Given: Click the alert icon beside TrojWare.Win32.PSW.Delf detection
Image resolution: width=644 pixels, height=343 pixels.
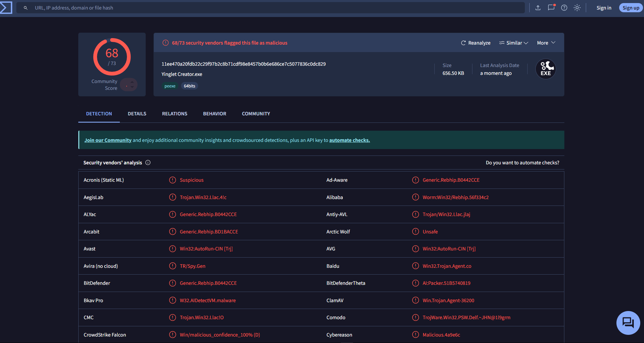Looking at the screenshot, I should tap(415, 317).
